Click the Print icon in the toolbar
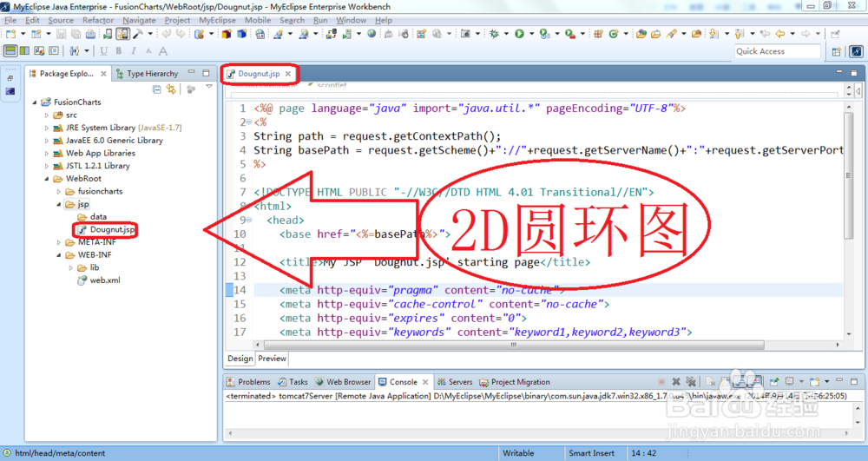 pyautogui.click(x=90, y=34)
